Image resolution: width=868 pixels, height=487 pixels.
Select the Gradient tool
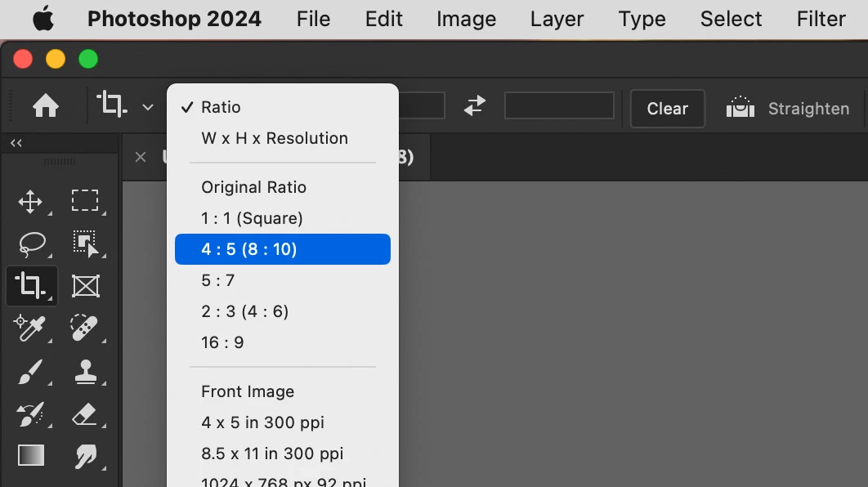click(x=31, y=455)
